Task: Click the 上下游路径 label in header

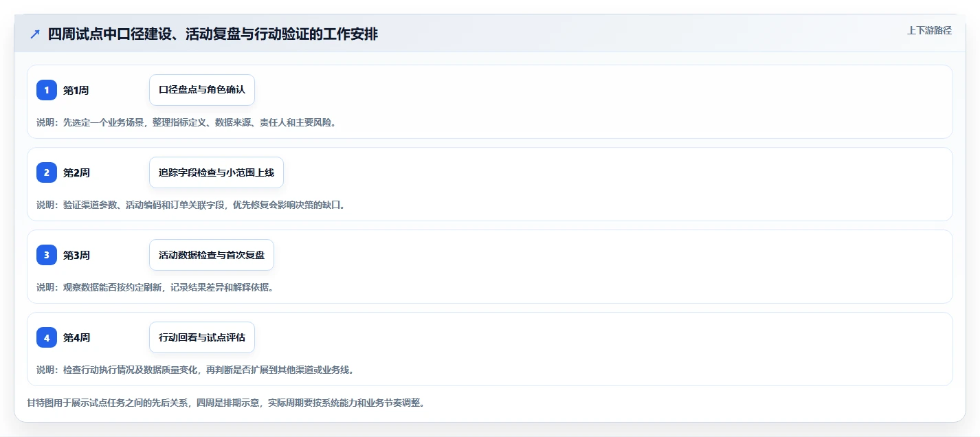Action: point(929,30)
